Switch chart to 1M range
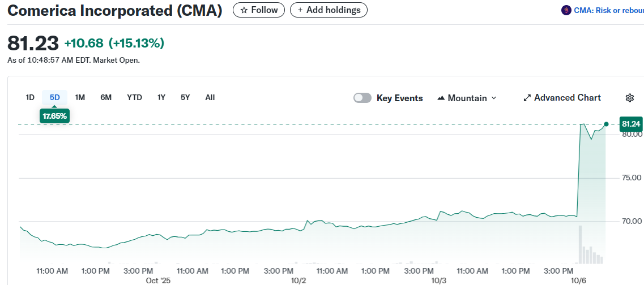 [80, 97]
